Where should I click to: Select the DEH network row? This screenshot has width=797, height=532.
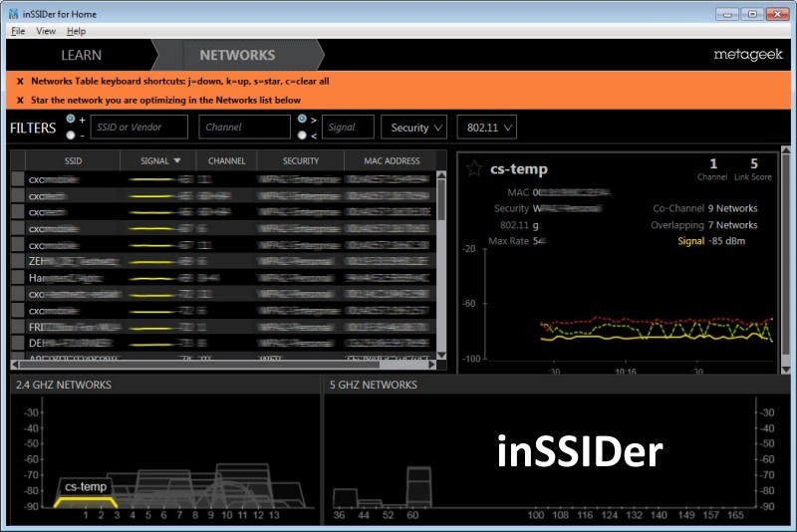coord(223,343)
